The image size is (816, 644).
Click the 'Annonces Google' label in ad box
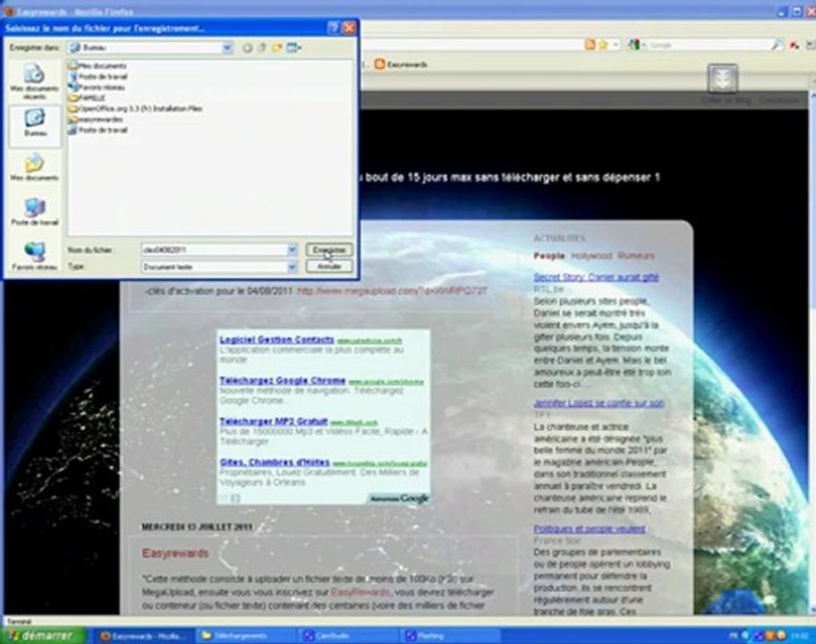click(399, 498)
